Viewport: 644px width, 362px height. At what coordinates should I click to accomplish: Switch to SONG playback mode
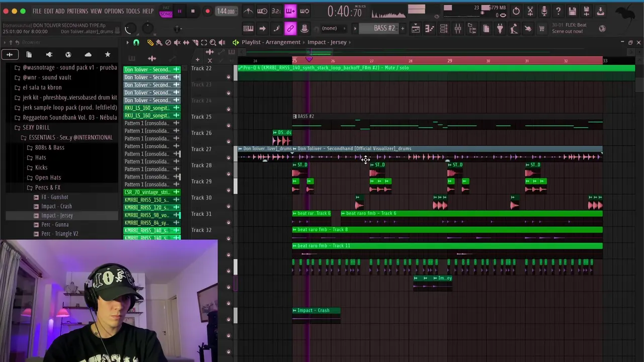166,14
